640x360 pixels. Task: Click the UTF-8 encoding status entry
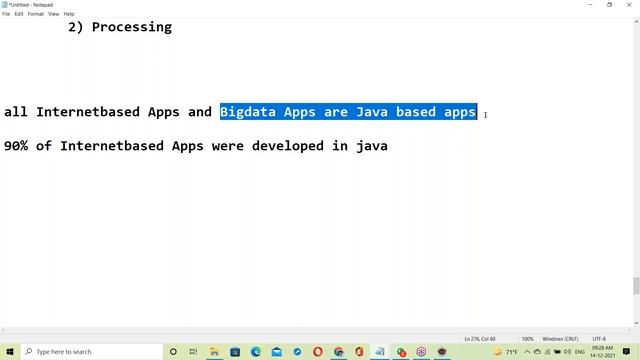(599, 339)
